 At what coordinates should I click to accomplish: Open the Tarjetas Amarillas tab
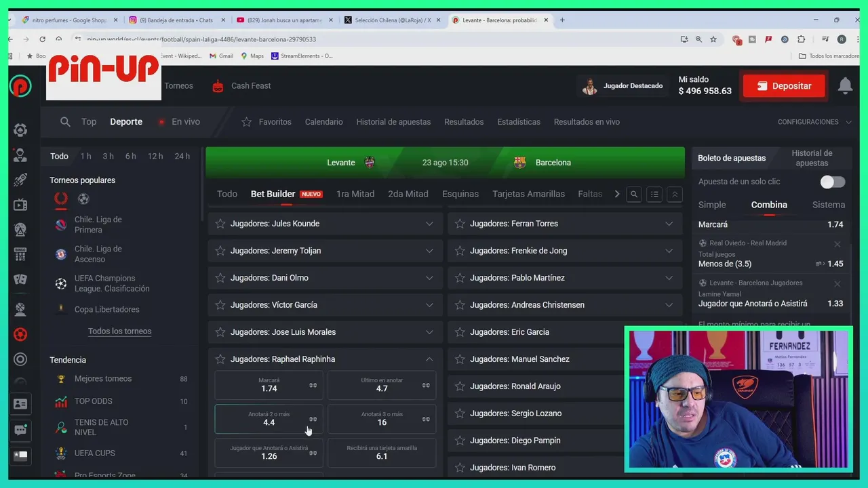coord(528,194)
